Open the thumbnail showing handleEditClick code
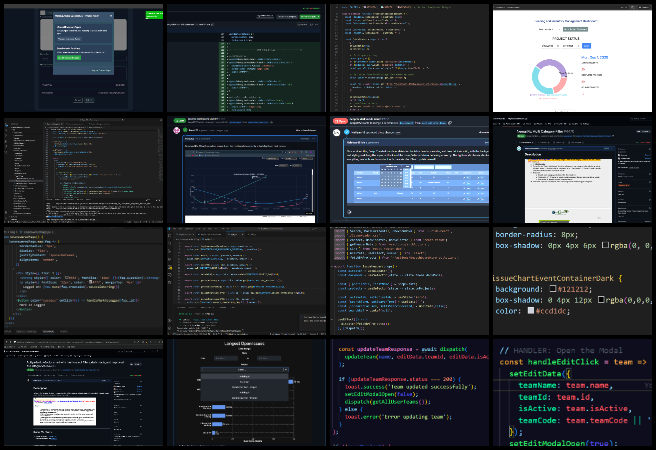The width and height of the screenshot is (656, 450). tap(572, 393)
